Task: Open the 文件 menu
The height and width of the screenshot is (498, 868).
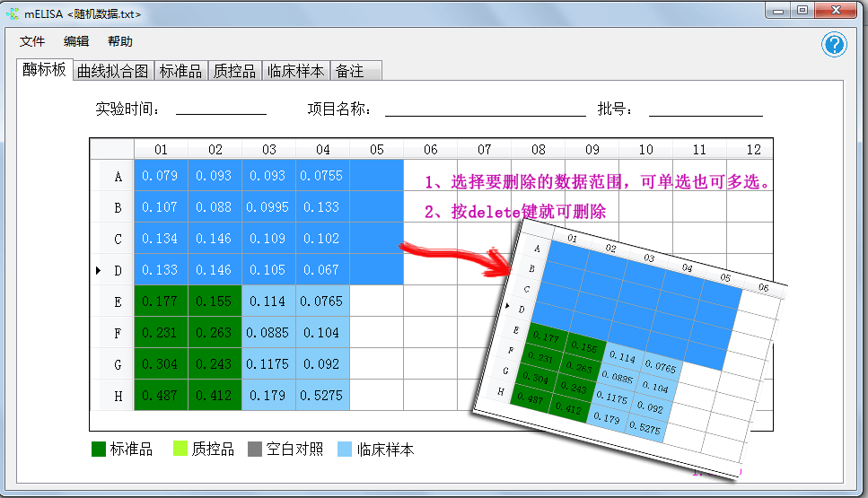Action: coord(32,41)
